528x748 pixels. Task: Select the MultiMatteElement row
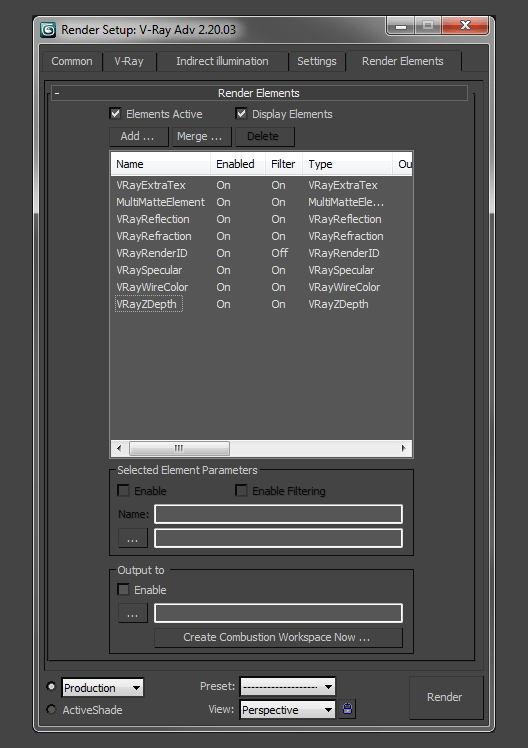(261, 202)
